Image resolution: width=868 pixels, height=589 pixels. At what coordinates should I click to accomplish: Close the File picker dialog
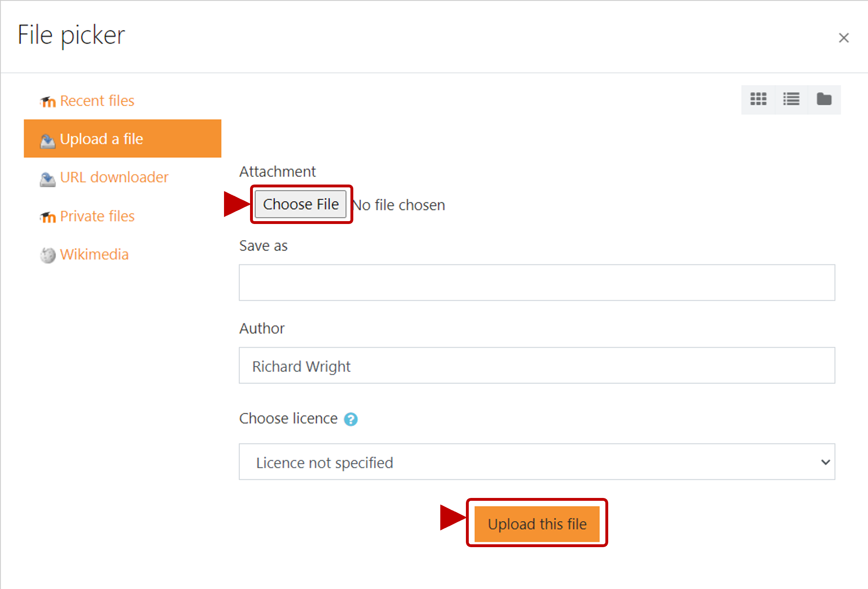[x=844, y=37]
